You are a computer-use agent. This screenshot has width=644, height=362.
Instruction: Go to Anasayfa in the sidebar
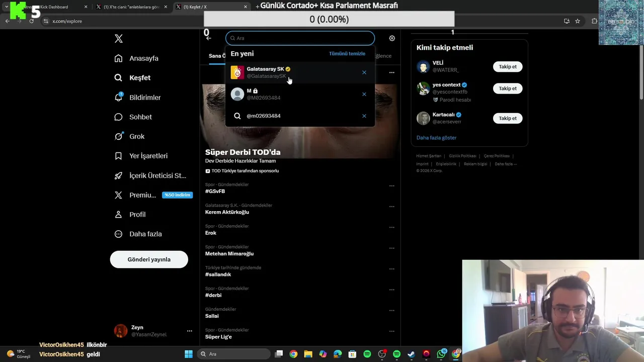(x=136, y=58)
